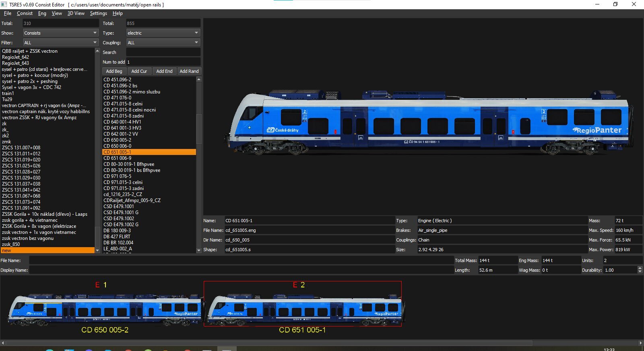Click the Display Name input field
The image size is (644, 351).
[241, 270]
